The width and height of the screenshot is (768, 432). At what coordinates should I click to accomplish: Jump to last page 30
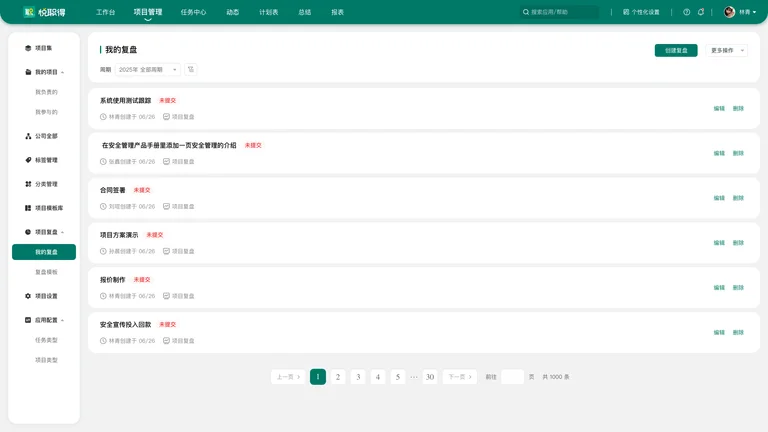430,377
